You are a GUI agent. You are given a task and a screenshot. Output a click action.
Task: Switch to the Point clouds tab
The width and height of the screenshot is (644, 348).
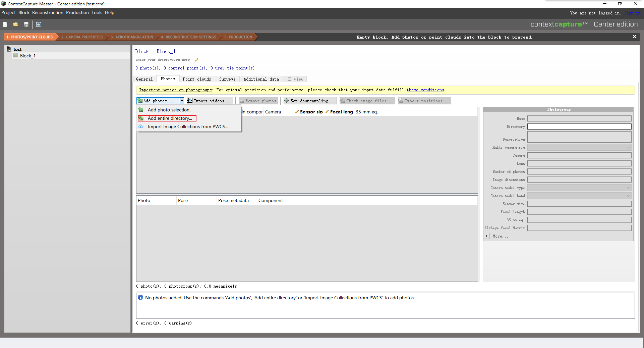coord(197,79)
